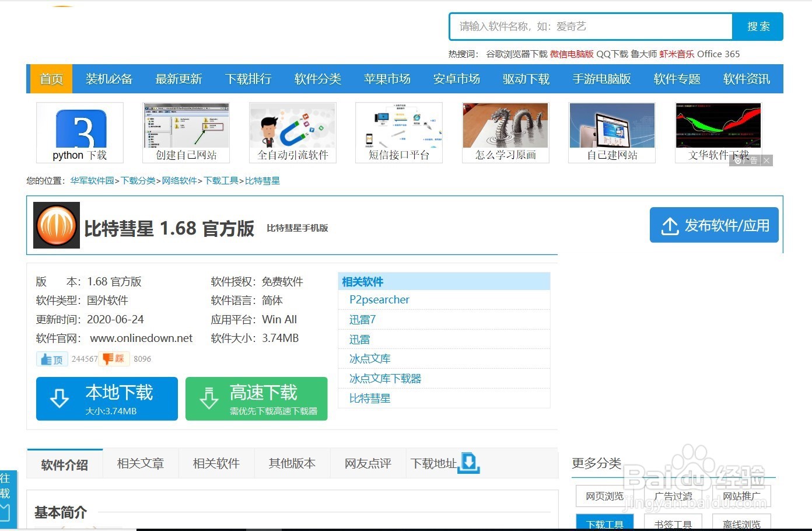Image resolution: width=812 pixels, height=531 pixels.
Task: Switch to the 网友点评 tab
Action: point(368,463)
